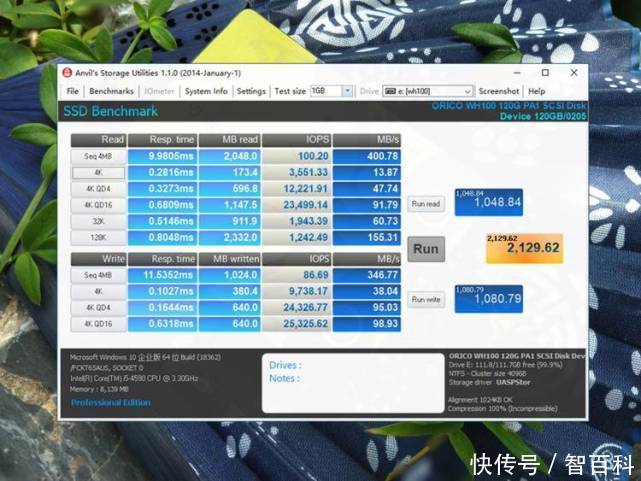Click the greyed IOmeter menu item
The width and height of the screenshot is (641, 481).
(x=159, y=91)
